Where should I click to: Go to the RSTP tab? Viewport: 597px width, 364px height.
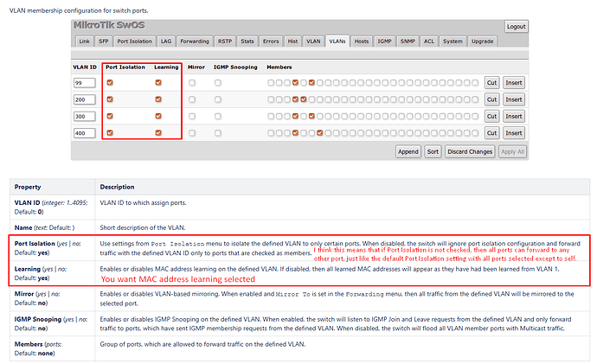point(225,42)
